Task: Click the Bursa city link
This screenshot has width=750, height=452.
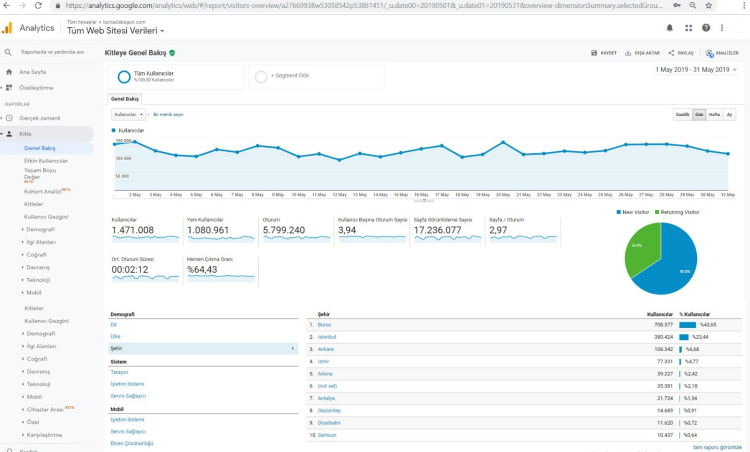Action: [x=325, y=325]
